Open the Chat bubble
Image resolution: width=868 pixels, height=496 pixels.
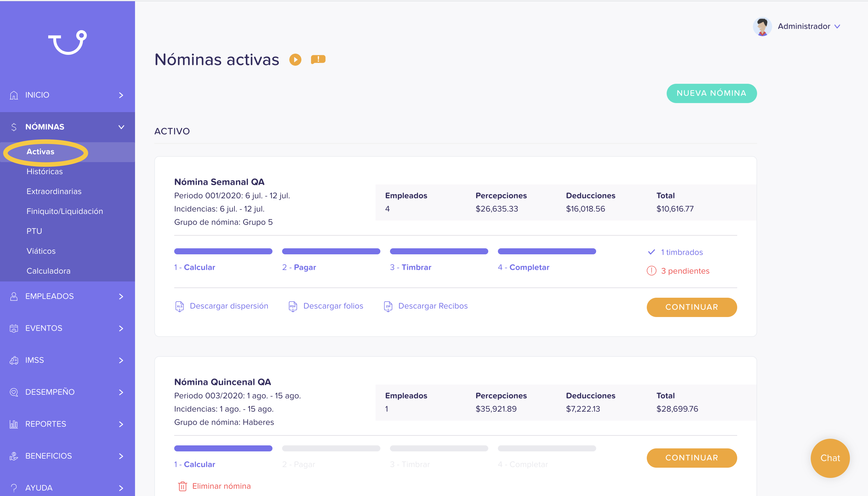click(830, 458)
